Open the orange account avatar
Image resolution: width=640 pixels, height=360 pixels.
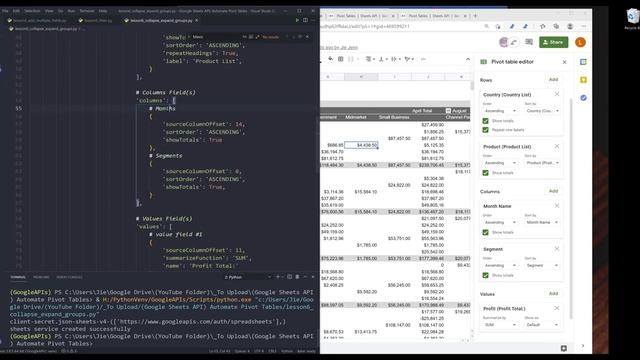pos(580,42)
